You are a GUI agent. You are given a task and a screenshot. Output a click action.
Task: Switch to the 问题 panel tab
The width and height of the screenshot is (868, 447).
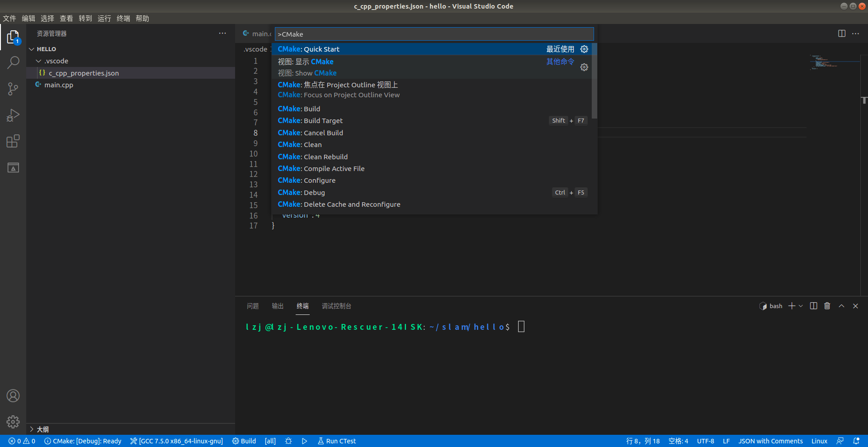[253, 306]
